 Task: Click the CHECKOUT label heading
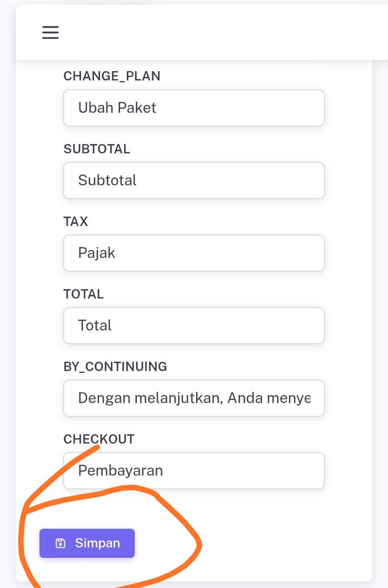[x=99, y=439]
